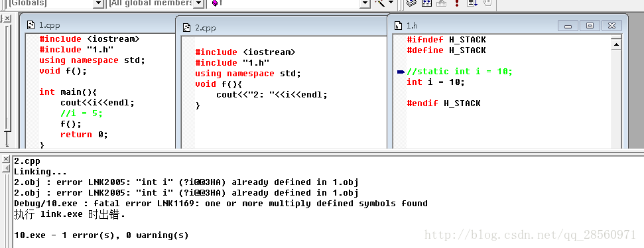Screen dimensions: 644x248
Task: Close the output panel
Action: pos(6,159)
